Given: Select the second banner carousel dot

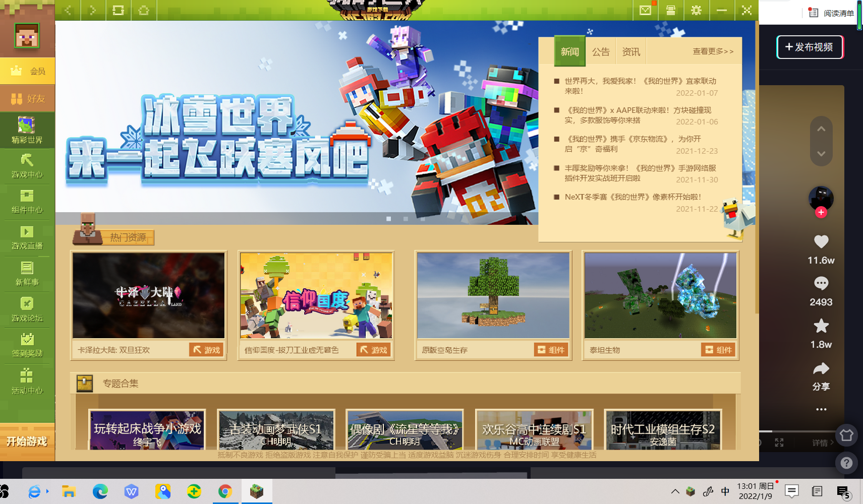Looking at the screenshot, I should (x=406, y=219).
